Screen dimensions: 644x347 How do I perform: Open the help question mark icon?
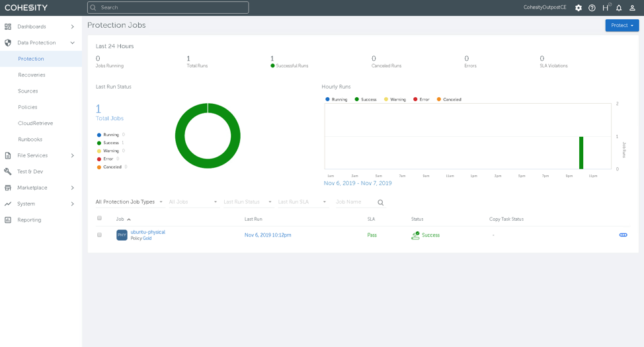click(592, 8)
